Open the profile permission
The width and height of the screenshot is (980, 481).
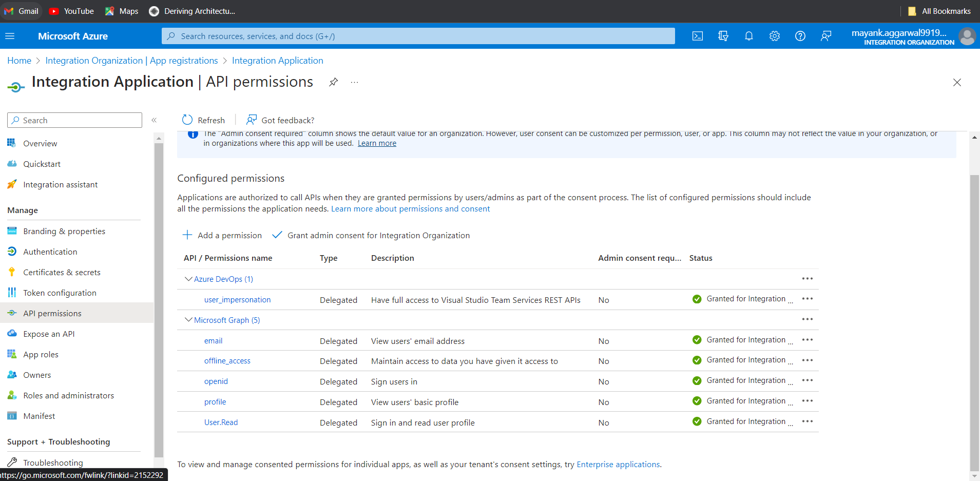tap(215, 402)
